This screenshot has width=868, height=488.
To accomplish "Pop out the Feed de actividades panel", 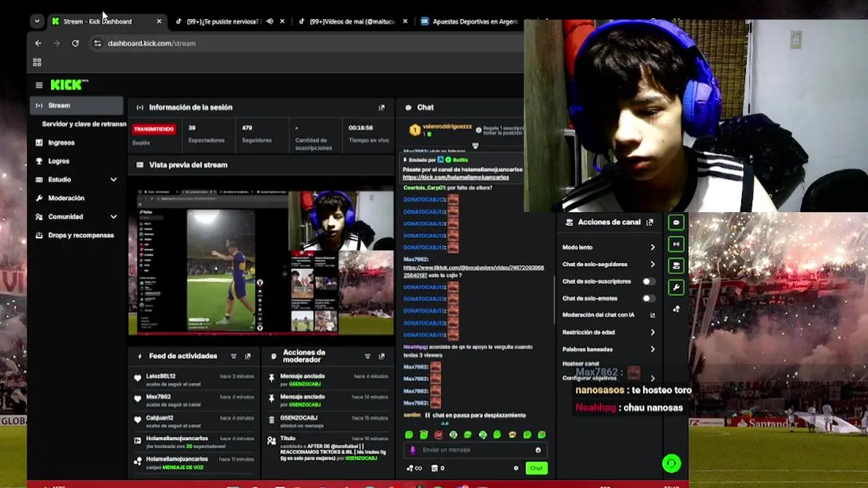I will tap(248, 356).
